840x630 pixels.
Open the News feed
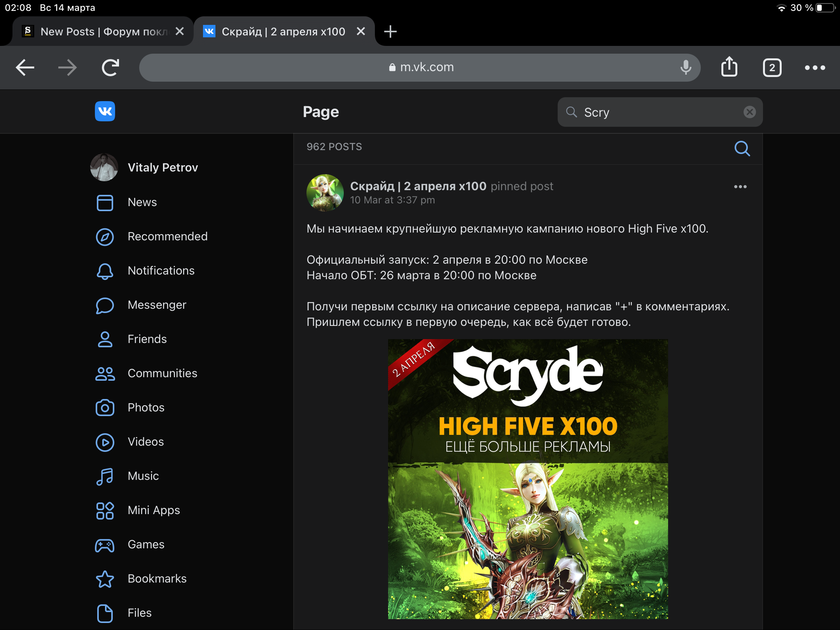(142, 202)
